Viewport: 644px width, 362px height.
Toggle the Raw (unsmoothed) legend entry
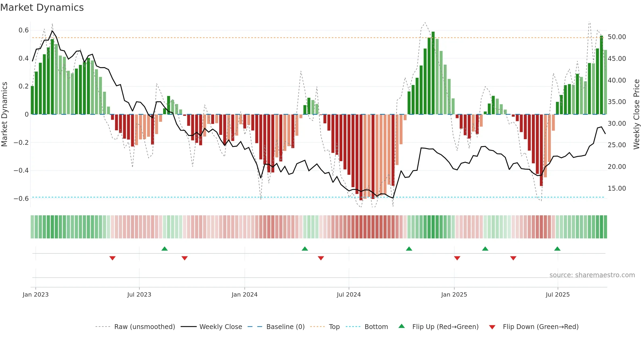click(135, 327)
